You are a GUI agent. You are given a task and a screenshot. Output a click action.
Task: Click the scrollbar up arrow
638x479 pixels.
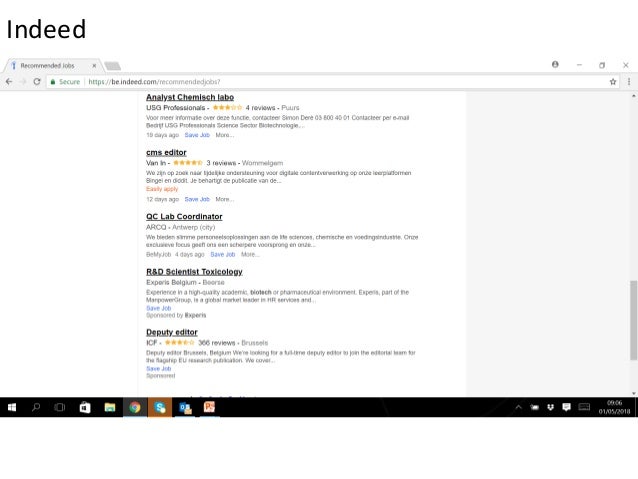[634, 96]
